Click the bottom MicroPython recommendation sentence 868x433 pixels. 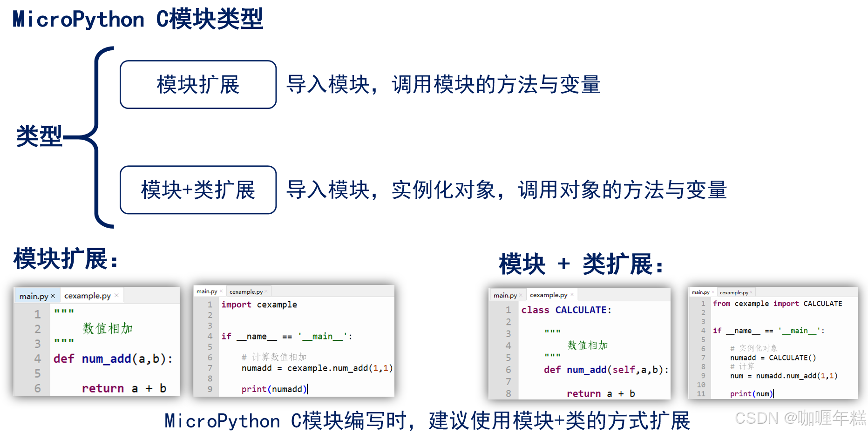pyautogui.click(x=427, y=421)
